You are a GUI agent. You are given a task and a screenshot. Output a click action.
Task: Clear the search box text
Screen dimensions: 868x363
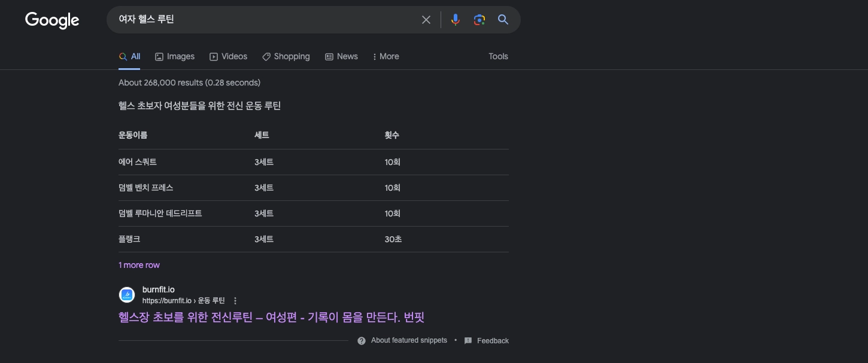tap(426, 20)
